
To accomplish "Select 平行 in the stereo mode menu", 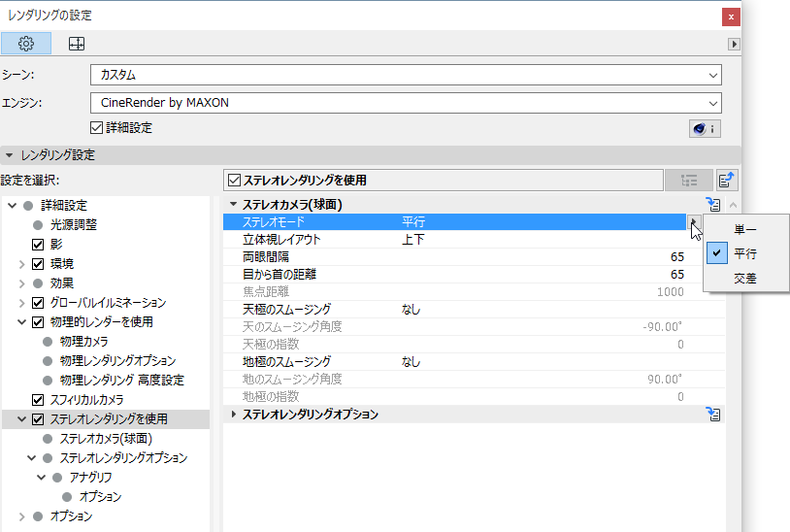I will pyautogui.click(x=746, y=254).
